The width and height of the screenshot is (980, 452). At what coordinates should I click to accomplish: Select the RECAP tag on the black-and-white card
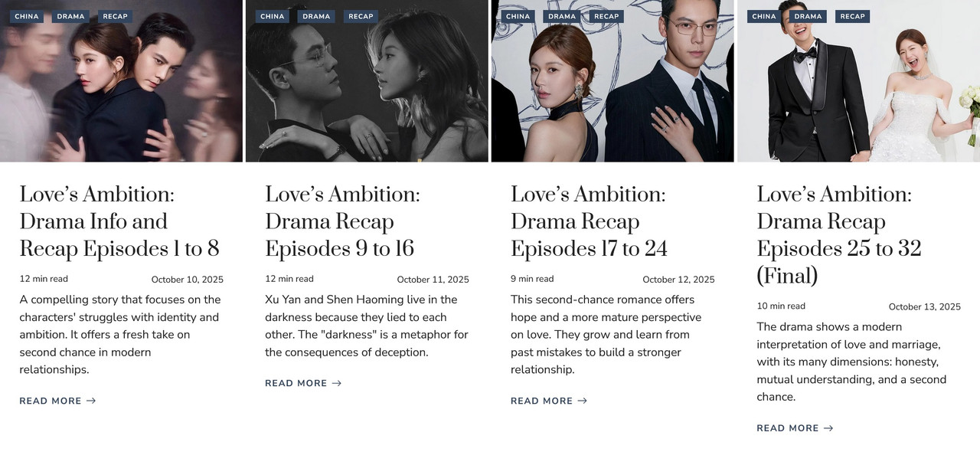[361, 16]
